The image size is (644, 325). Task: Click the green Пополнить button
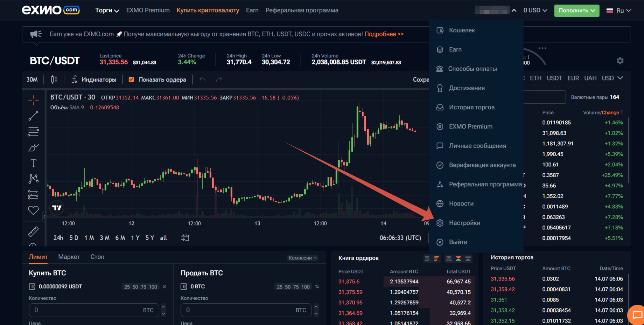point(576,11)
